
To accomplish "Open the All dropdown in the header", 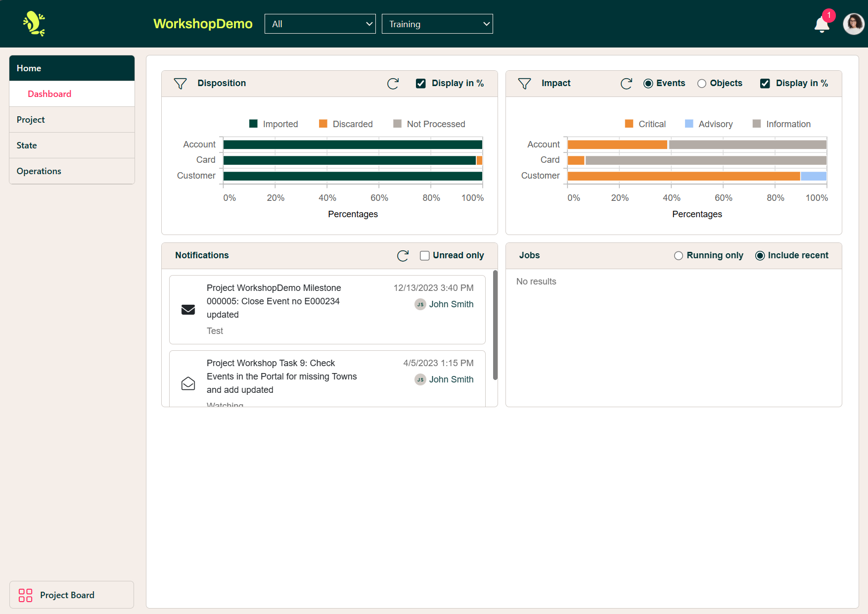I will tap(320, 23).
